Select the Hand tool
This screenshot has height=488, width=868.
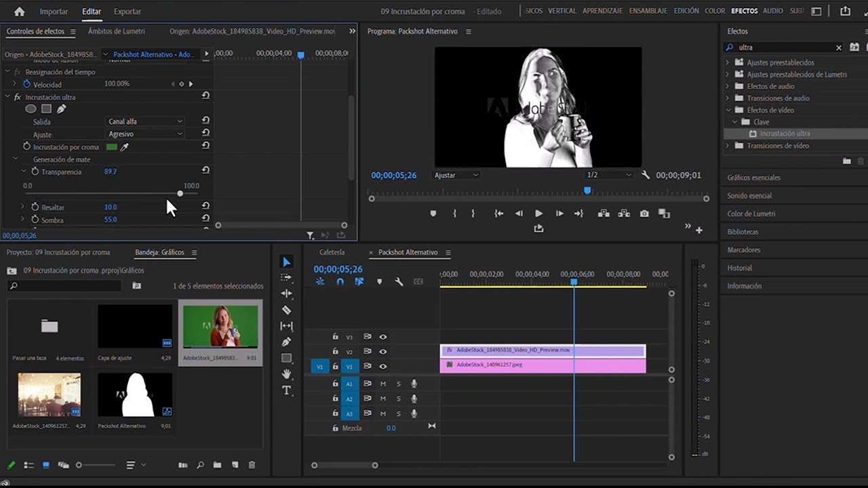click(x=286, y=374)
